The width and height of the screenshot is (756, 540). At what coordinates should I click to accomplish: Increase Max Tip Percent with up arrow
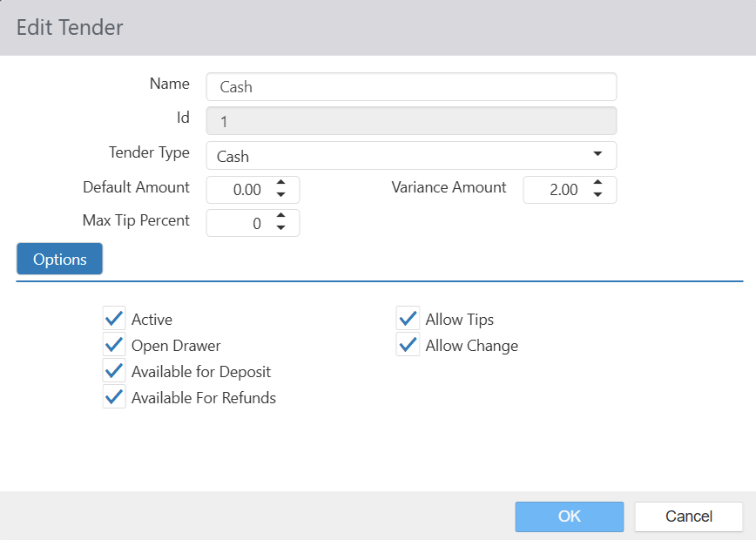[x=281, y=215]
